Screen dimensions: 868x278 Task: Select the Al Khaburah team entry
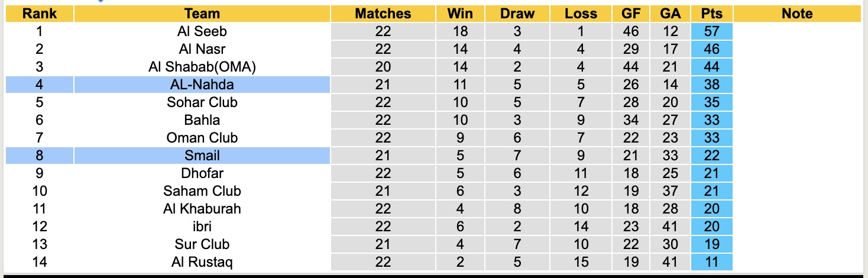(x=202, y=209)
